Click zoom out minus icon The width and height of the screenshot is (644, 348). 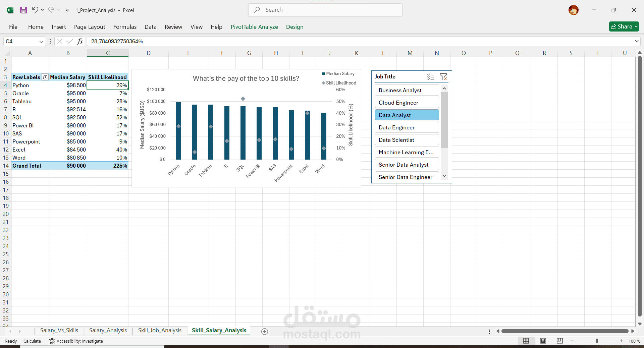pyautogui.click(x=572, y=341)
